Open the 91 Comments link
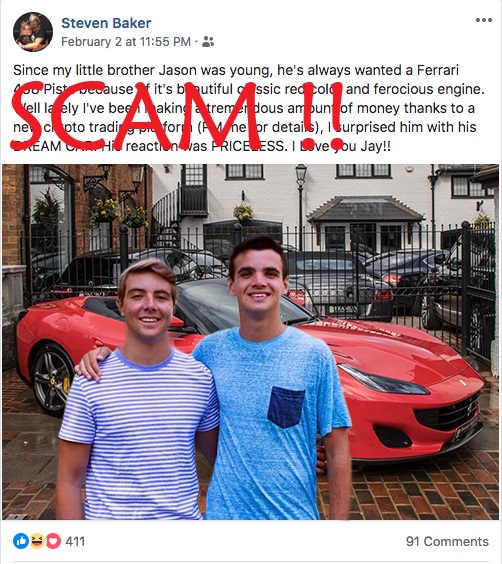The width and height of the screenshot is (502, 564). click(447, 541)
